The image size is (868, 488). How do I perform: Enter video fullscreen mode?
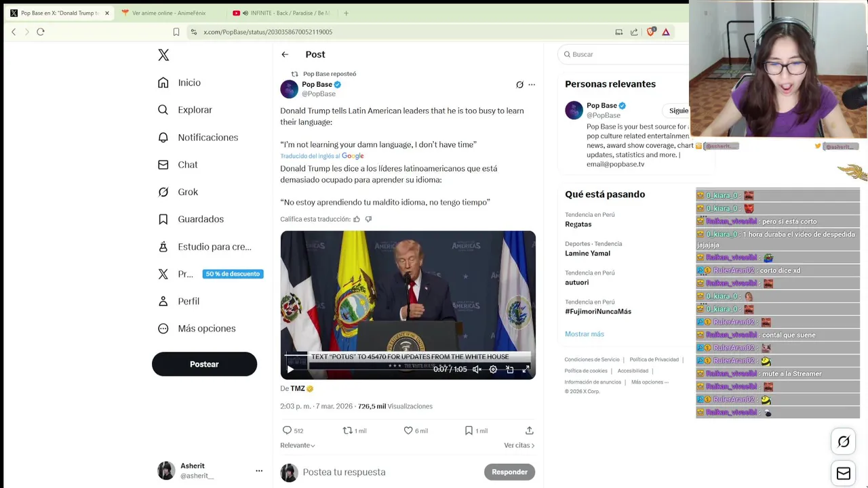(x=526, y=369)
